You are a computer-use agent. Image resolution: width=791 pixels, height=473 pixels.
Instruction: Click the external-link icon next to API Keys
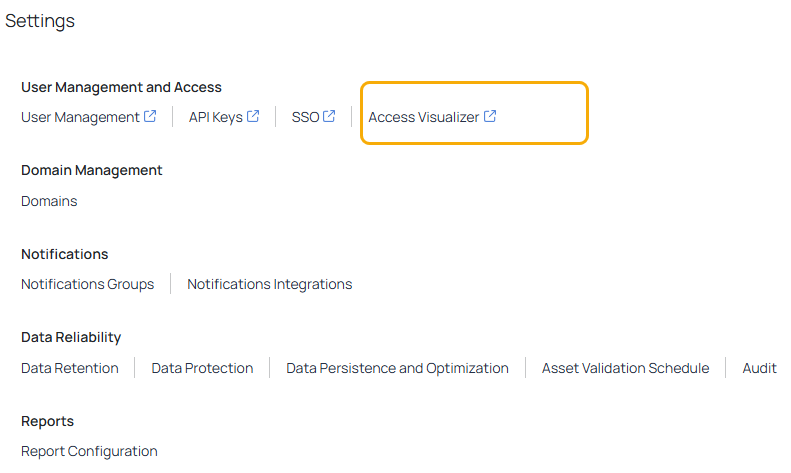point(253,116)
